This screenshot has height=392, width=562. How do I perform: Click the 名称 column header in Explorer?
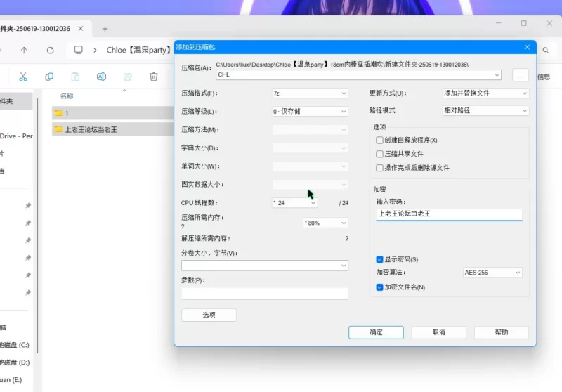67,96
